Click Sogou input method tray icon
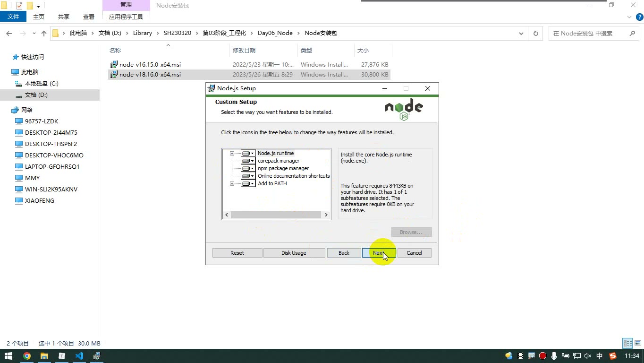The image size is (644, 363). click(x=613, y=356)
